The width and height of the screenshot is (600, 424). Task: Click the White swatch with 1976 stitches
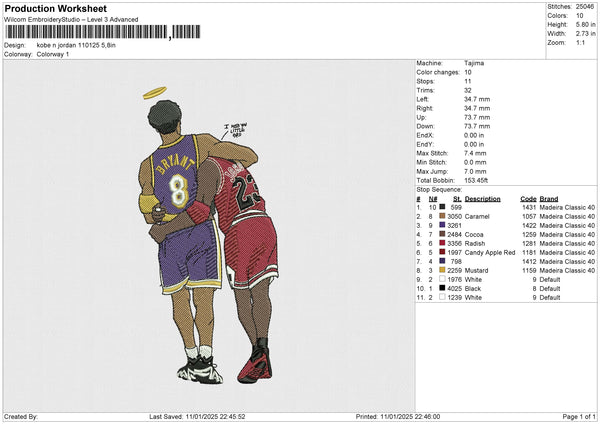click(x=442, y=279)
